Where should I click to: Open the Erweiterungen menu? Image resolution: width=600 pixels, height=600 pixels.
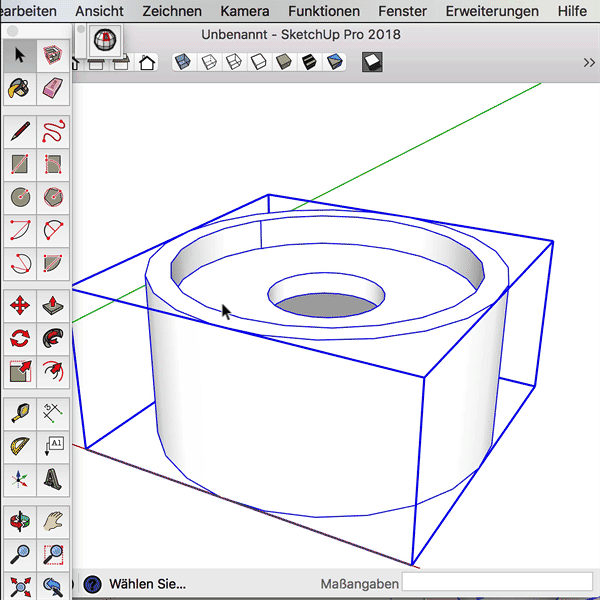[490, 12]
